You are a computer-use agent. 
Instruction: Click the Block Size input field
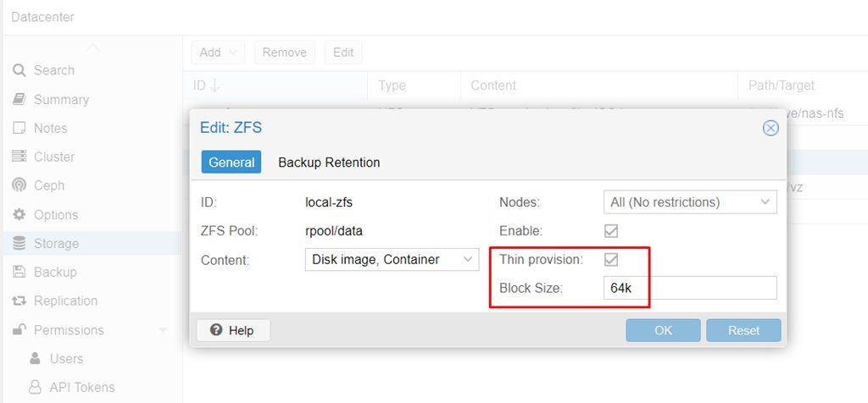(x=690, y=288)
